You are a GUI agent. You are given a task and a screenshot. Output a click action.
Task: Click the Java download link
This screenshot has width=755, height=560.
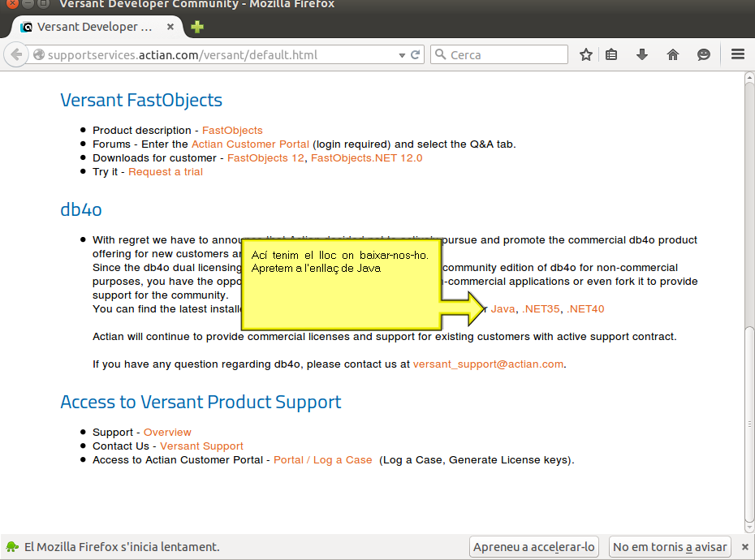pyautogui.click(x=503, y=309)
